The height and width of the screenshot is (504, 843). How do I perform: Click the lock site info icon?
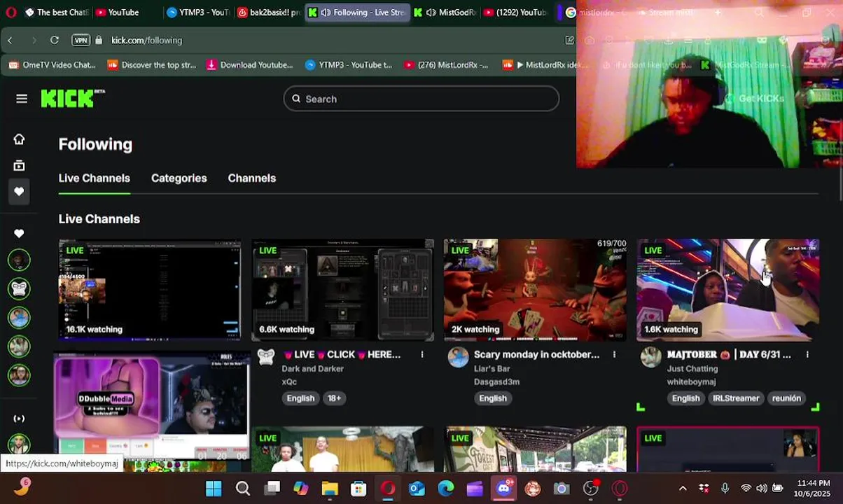(99, 40)
